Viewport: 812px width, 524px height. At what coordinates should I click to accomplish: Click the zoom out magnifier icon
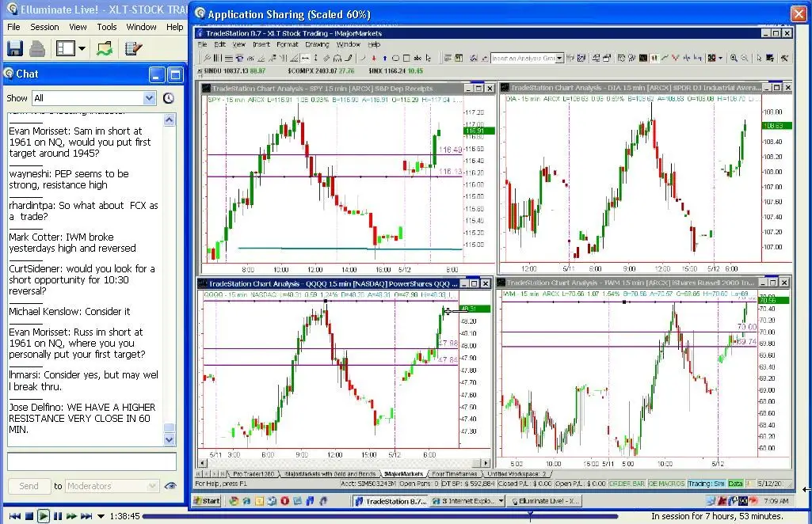745,59
